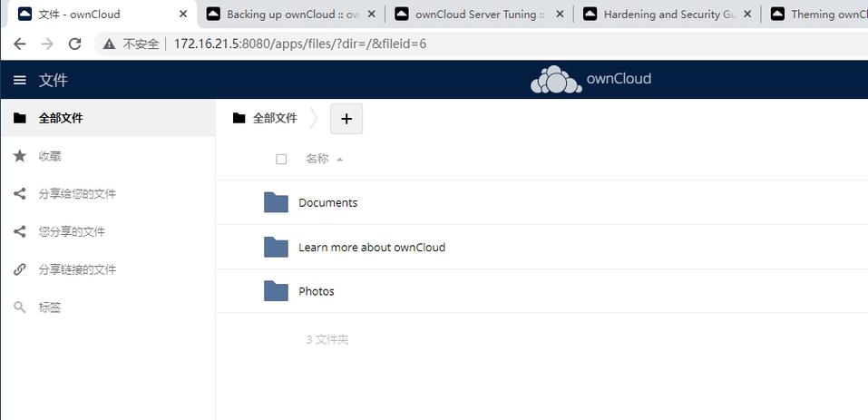Click the Learn more about ownCloud folder icon
The height and width of the screenshot is (420, 868).
coord(276,247)
